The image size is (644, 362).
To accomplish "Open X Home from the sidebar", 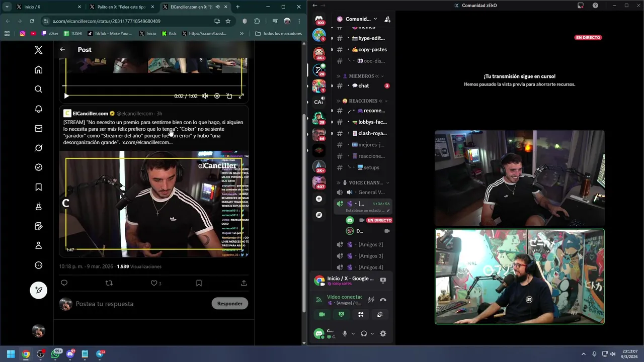I will pos(38,69).
